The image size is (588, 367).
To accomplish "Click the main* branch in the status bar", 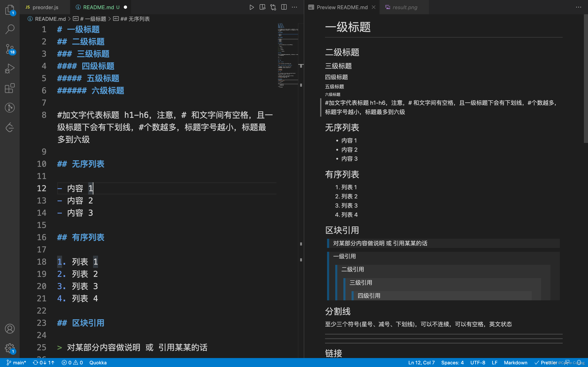I will (17, 362).
